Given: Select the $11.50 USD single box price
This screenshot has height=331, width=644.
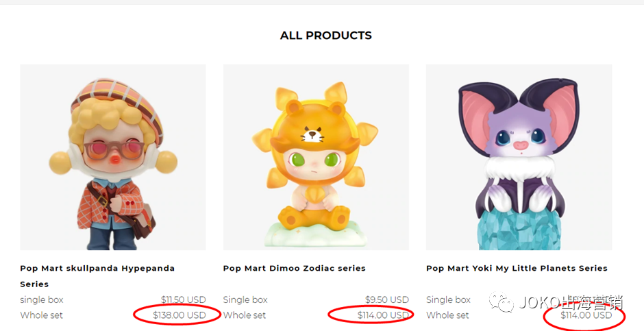Looking at the screenshot, I should point(184,299).
